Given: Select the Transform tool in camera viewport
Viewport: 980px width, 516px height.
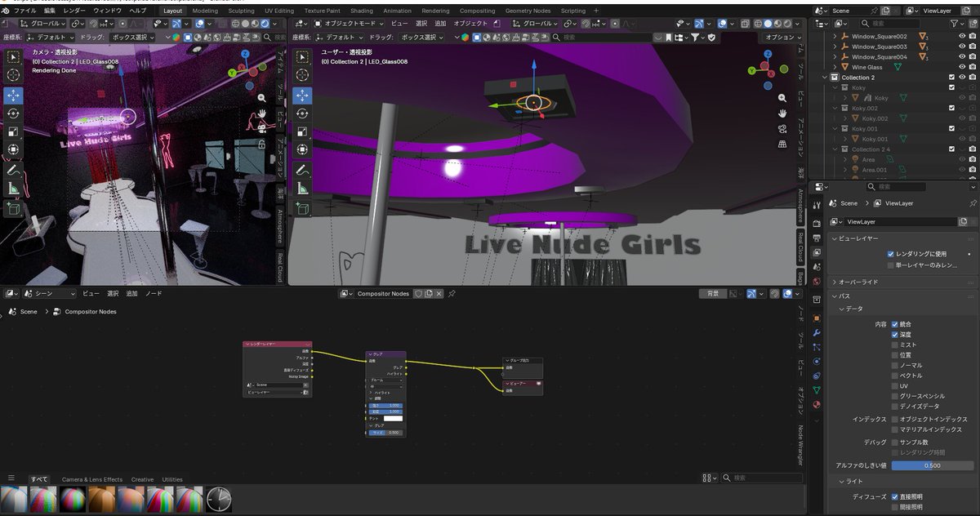Looking at the screenshot, I should [x=13, y=149].
